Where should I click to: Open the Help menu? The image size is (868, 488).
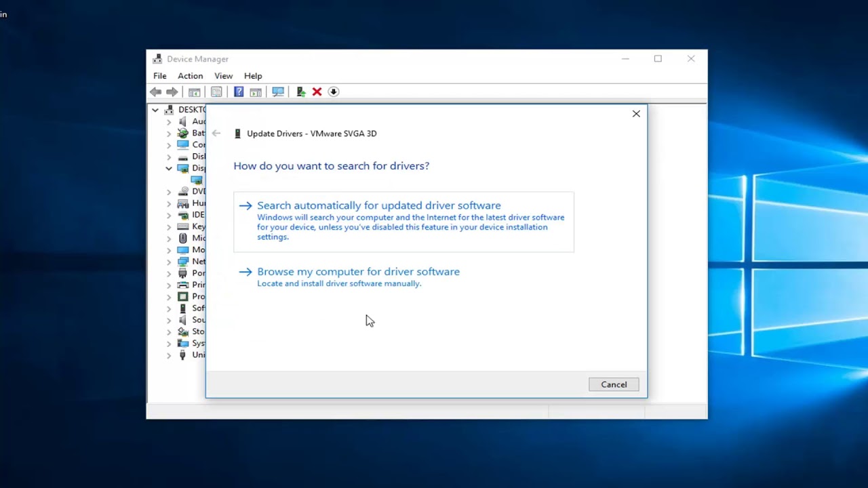point(253,76)
